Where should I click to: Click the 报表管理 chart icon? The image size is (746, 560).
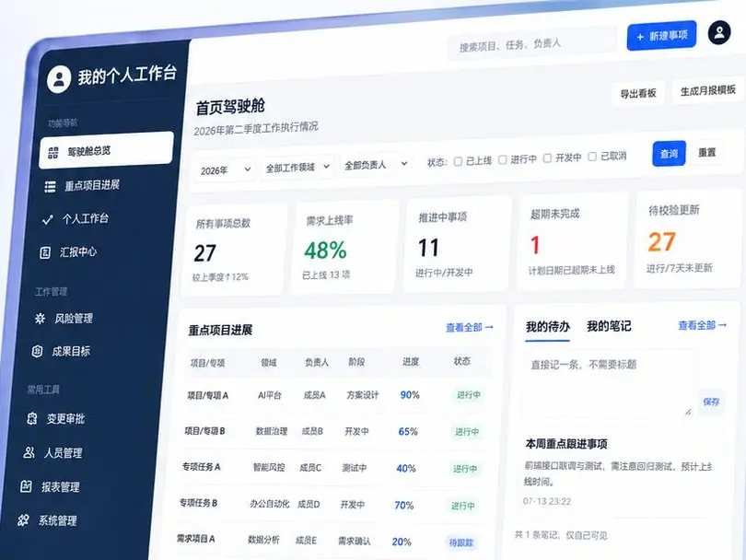[x=26, y=486]
